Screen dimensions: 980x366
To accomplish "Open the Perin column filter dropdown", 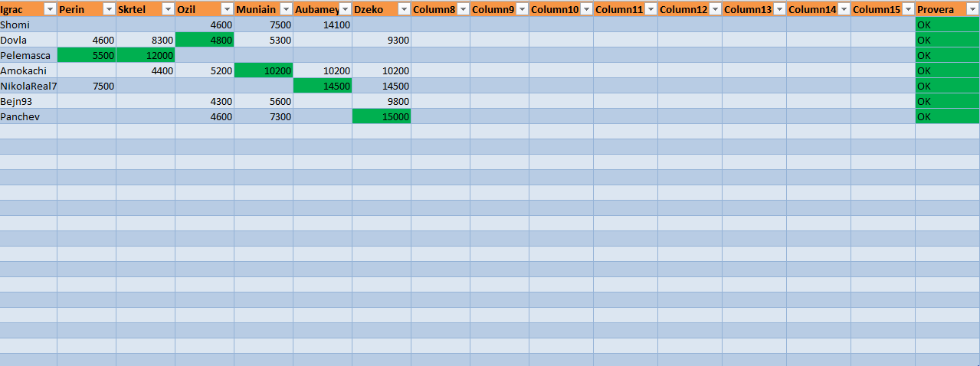I will coord(109,9).
